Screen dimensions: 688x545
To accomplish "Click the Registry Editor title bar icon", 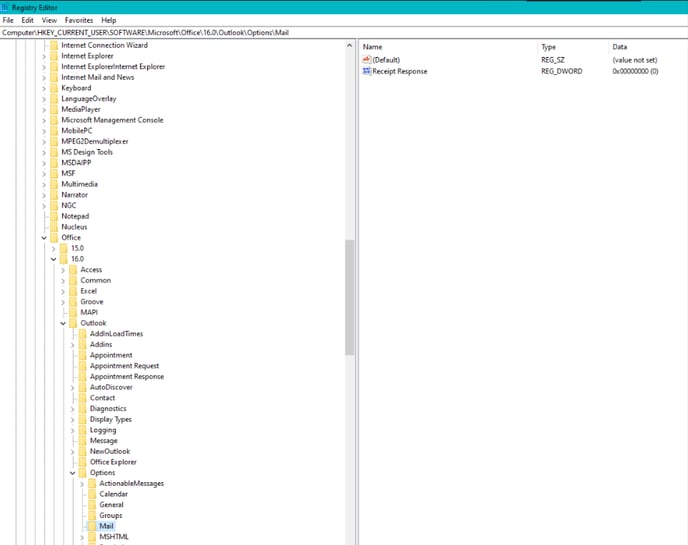I will (x=4, y=7).
